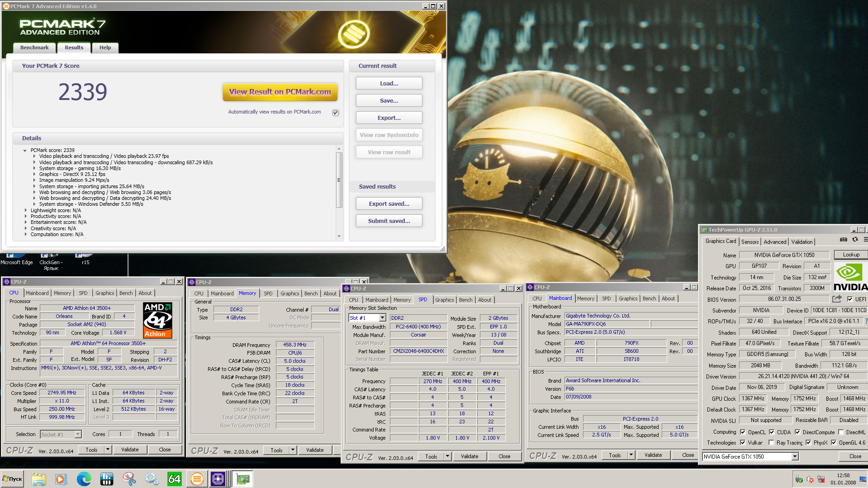The width and height of the screenshot is (868, 488).
Task: Toggle CUDA checkbox in GPU-Z
Action: pyautogui.click(x=772, y=432)
